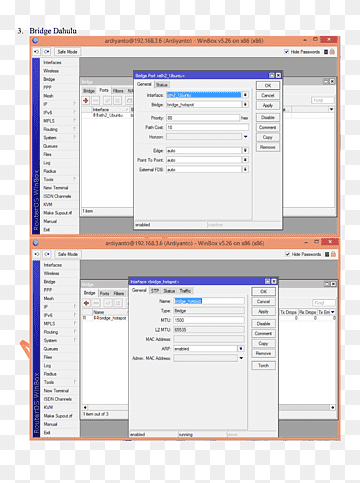Click Copy in the bridge_hotspot dialog
The width and height of the screenshot is (360, 483).
pyautogui.click(x=263, y=343)
